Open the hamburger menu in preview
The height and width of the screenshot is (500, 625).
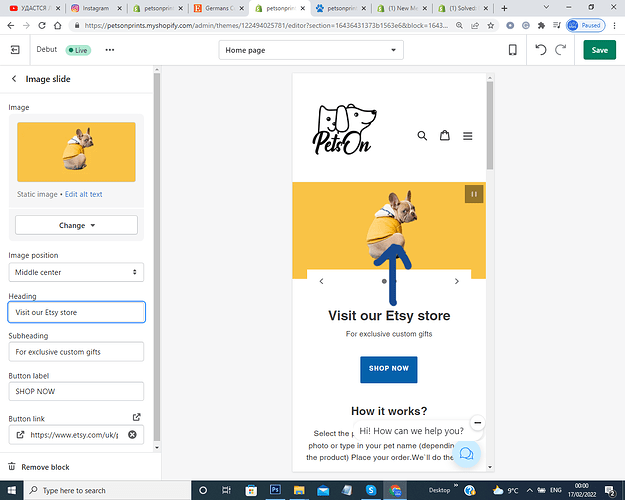click(x=468, y=136)
